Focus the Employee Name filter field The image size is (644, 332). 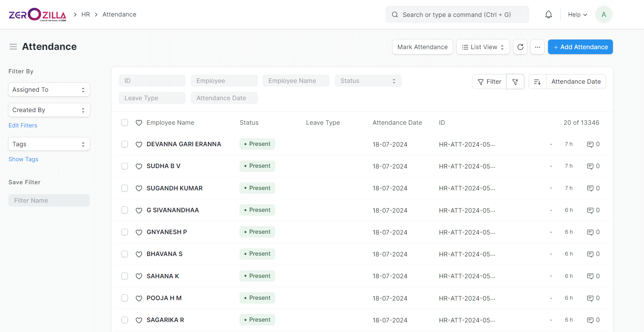coord(296,81)
